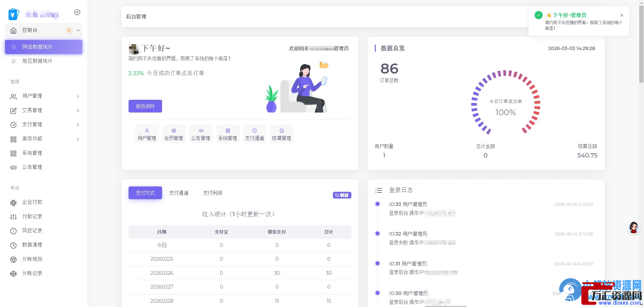The width and height of the screenshot is (644, 307).
Task: Click the 修改资料 button
Action: pyautogui.click(x=145, y=106)
